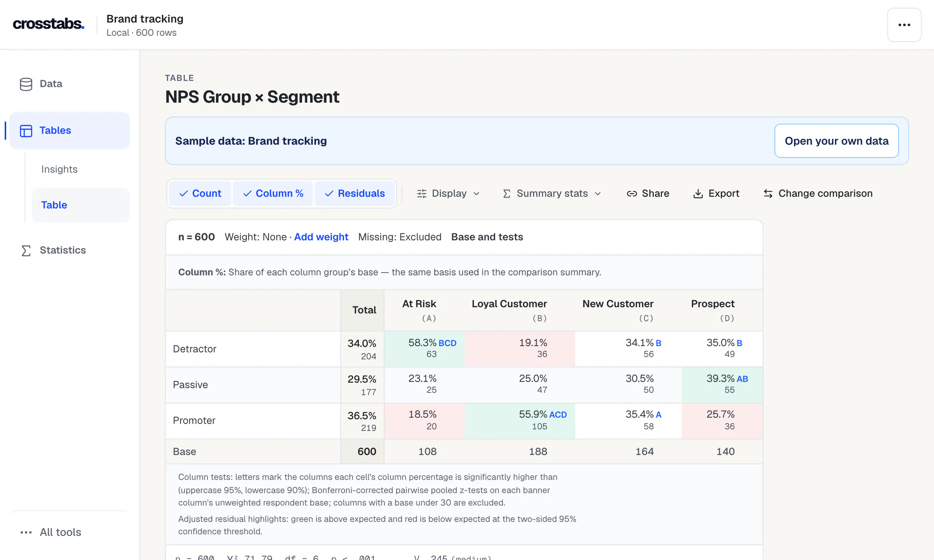The image size is (934, 560).
Task: Click the Share button label
Action: pos(655,193)
